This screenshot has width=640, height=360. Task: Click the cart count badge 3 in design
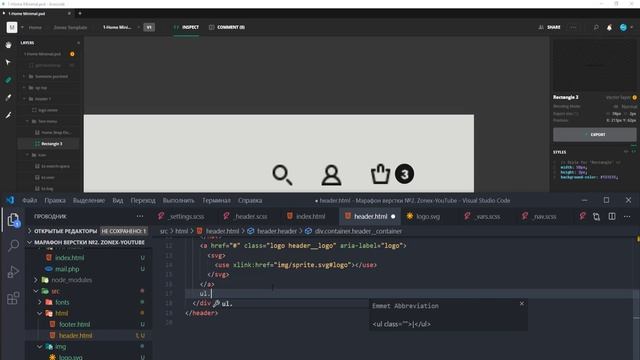[404, 174]
